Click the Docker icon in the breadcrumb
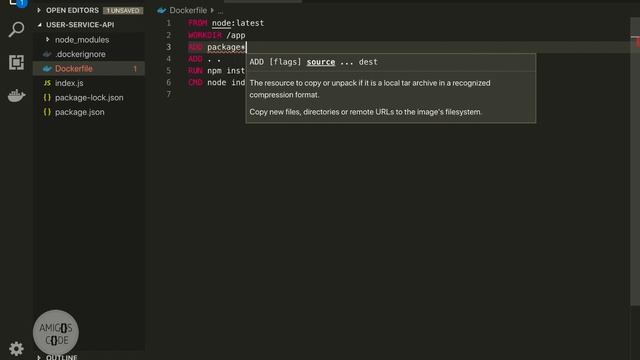The height and width of the screenshot is (360, 640). 162,10
